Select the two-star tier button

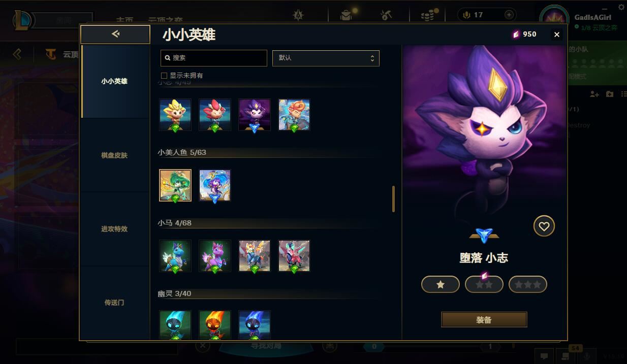[x=484, y=284]
